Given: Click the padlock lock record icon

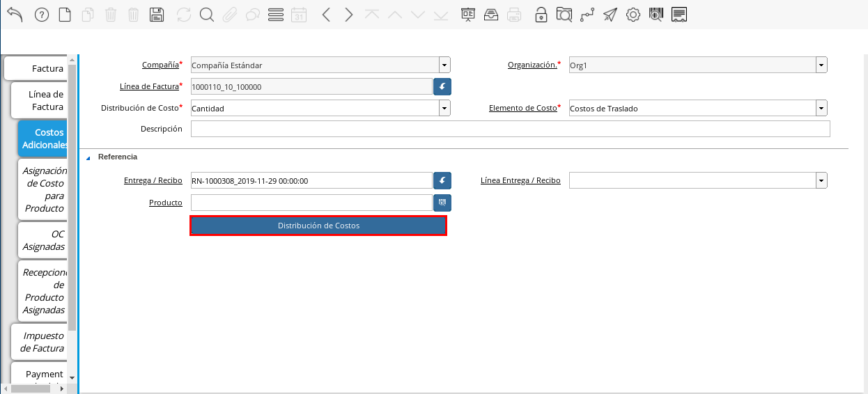Looking at the screenshot, I should [x=541, y=15].
